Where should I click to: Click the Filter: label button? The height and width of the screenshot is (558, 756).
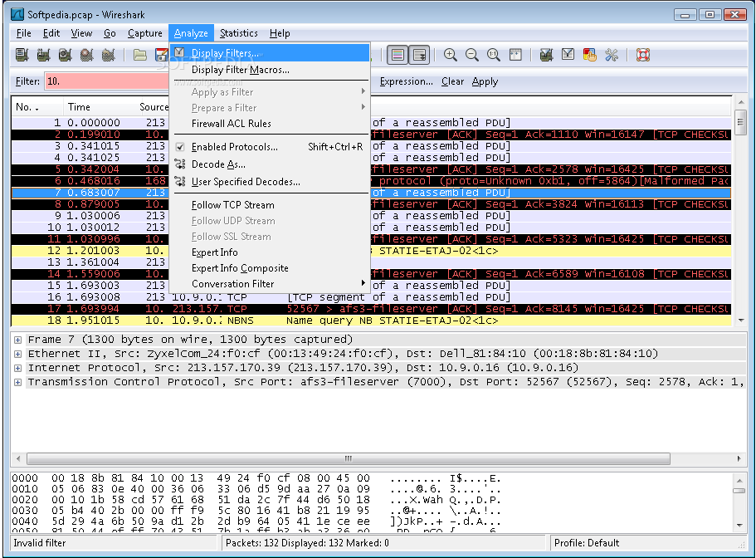[x=27, y=81]
